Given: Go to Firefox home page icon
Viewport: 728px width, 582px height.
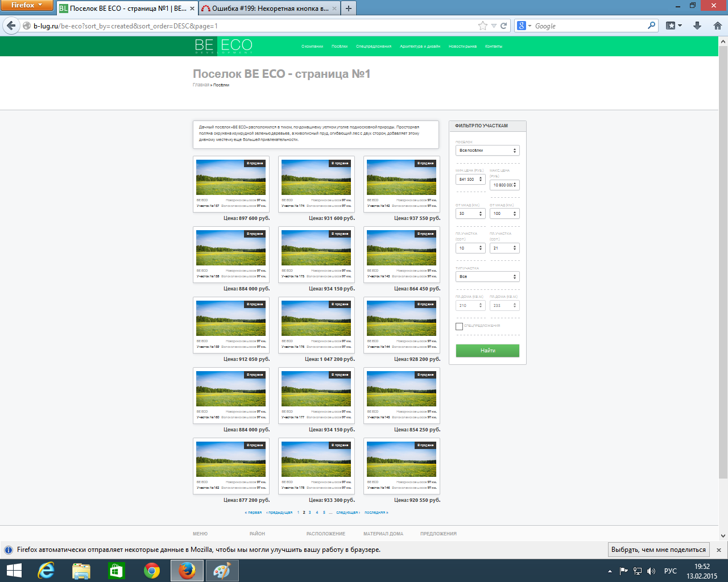Looking at the screenshot, I should click(717, 26).
